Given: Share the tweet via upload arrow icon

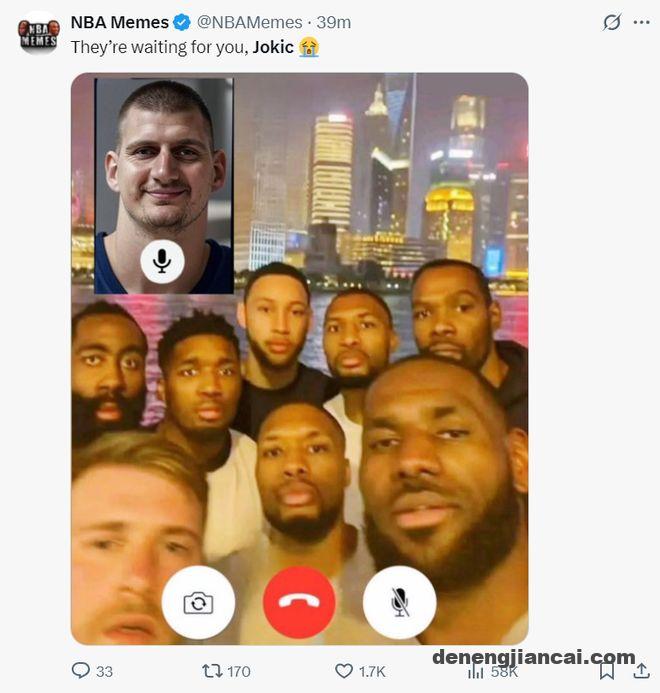Looking at the screenshot, I should tap(641, 670).
